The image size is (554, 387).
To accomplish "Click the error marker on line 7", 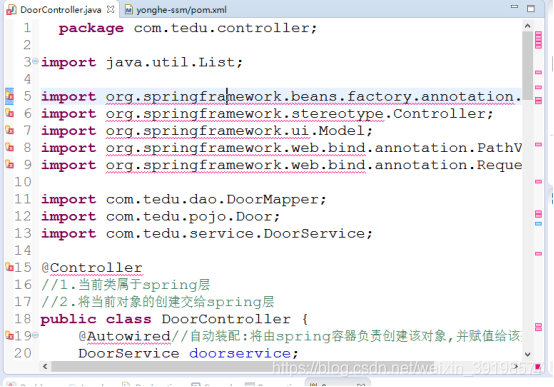I will point(10,130).
